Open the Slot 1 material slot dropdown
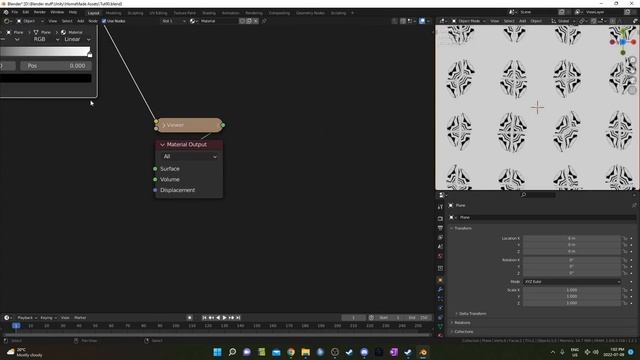Image resolution: width=640 pixels, height=360 pixels. pos(174,21)
